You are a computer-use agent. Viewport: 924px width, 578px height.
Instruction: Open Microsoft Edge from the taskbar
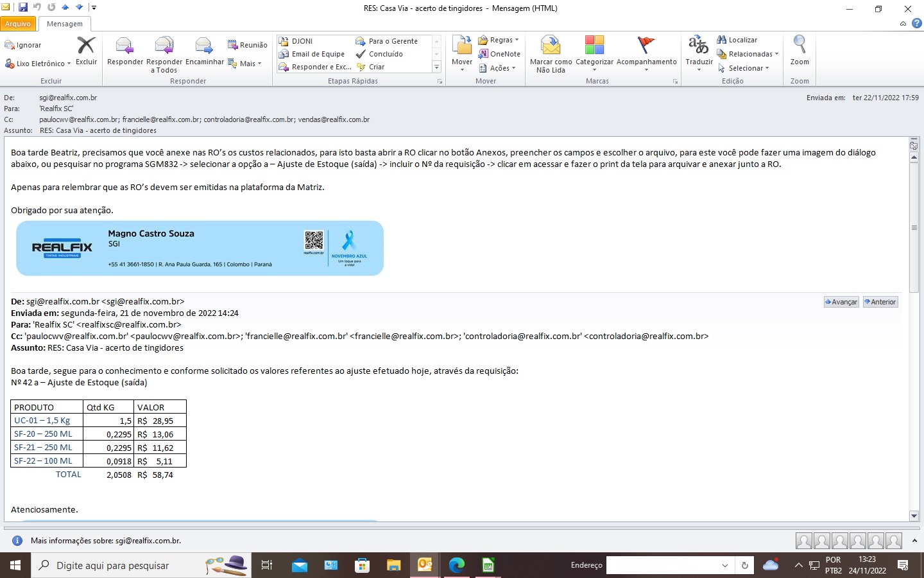point(457,565)
